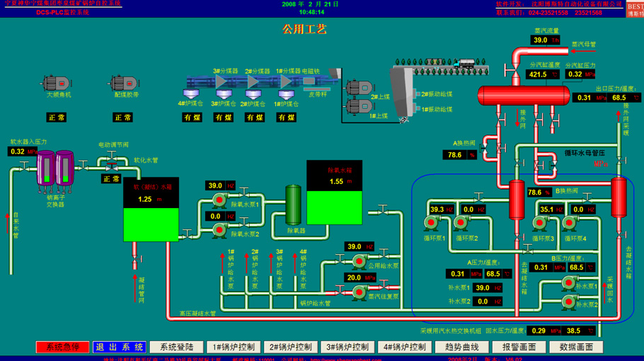Toggle the 电动调节阀 valve
Viewport: 644px width, 361px height.
coord(111,163)
